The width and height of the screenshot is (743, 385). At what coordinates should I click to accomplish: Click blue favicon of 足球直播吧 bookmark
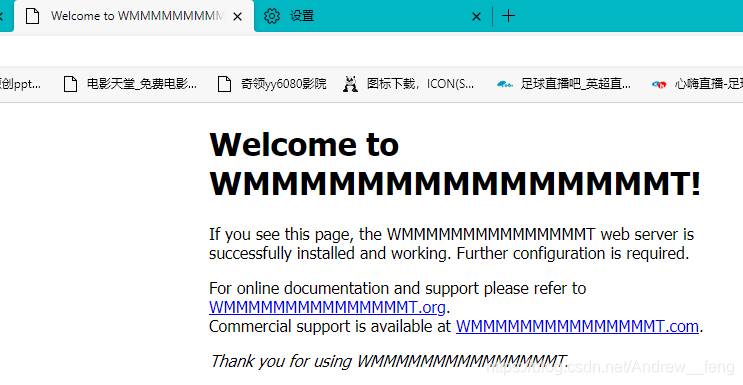point(505,84)
